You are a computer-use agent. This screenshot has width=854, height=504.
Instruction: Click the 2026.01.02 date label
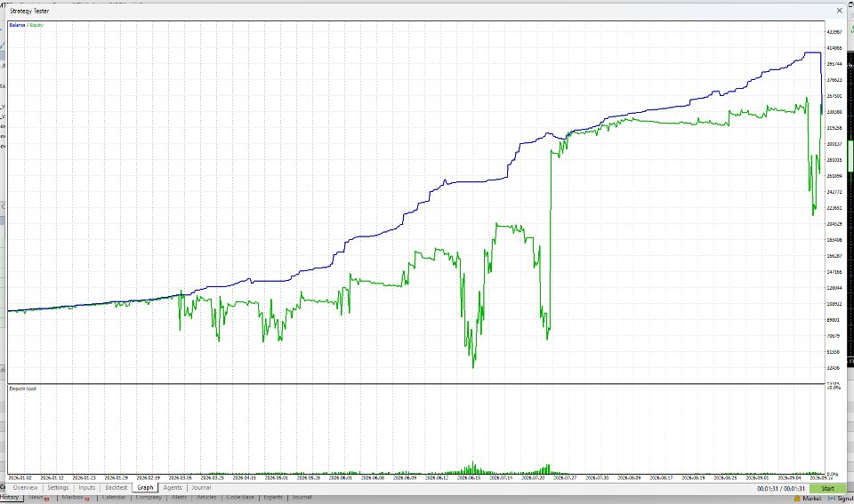tap(20, 478)
